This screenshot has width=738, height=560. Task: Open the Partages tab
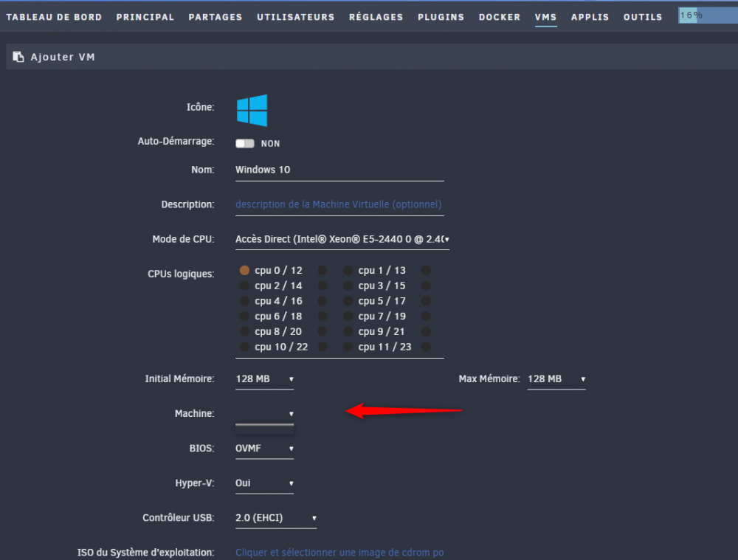tap(215, 17)
